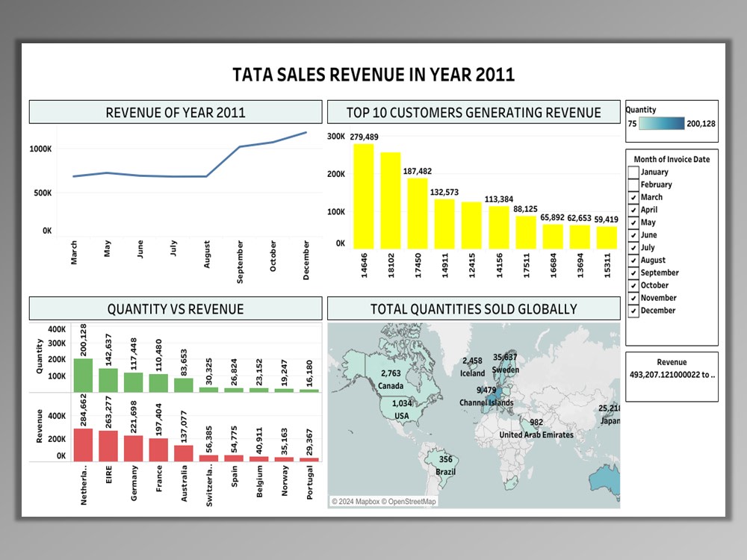Click the December axis label
Image resolution: width=747 pixels, height=560 pixels.
[306, 260]
